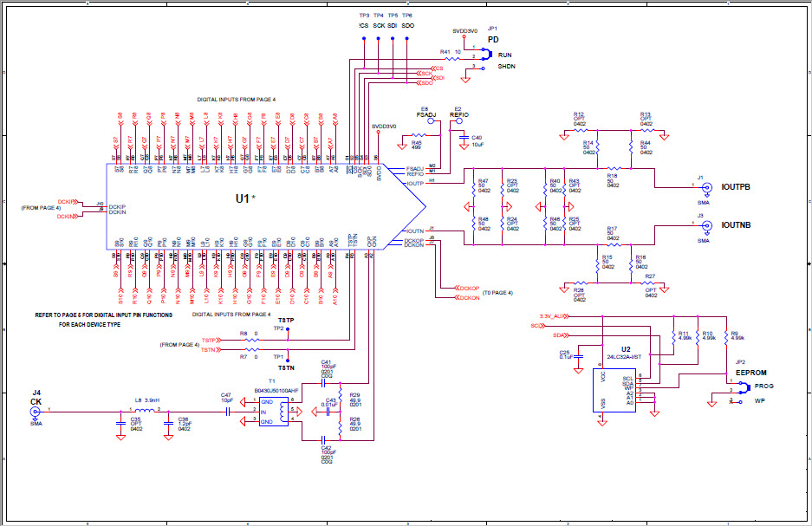
Task: Select the SHDN position on JP1
Action: [x=483, y=67]
